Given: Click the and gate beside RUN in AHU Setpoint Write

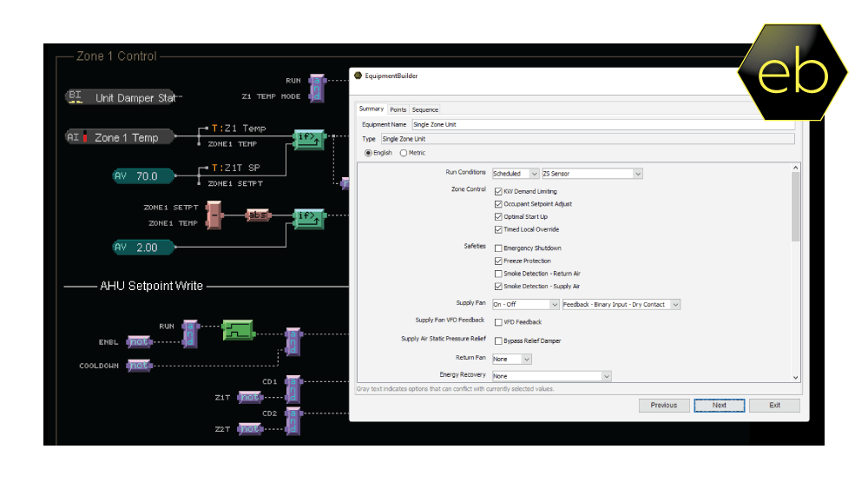Looking at the screenshot, I should [190, 334].
